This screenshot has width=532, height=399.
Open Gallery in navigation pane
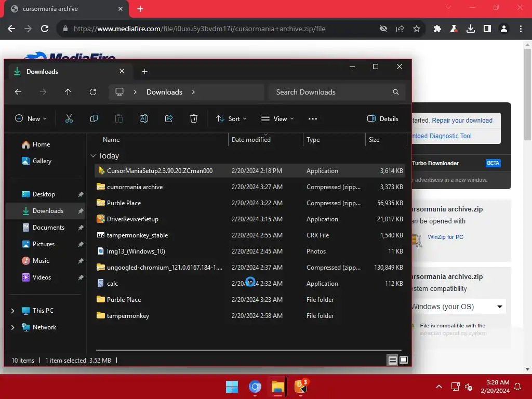click(42, 161)
